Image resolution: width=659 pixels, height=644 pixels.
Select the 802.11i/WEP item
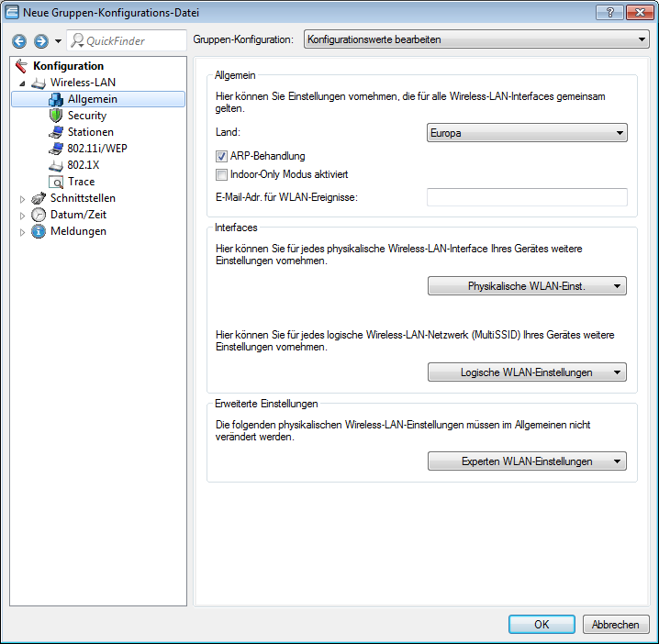pos(96,149)
